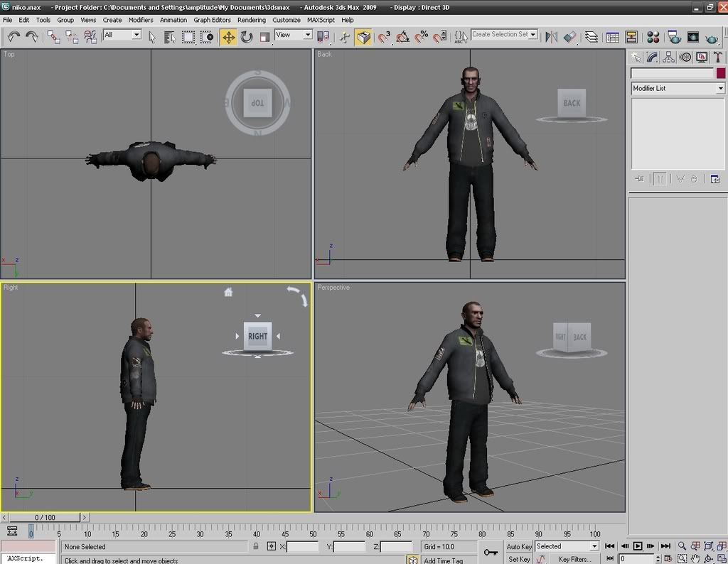This screenshot has width=728, height=564.
Task: Select the Select and Move tool
Action: pyautogui.click(x=228, y=37)
